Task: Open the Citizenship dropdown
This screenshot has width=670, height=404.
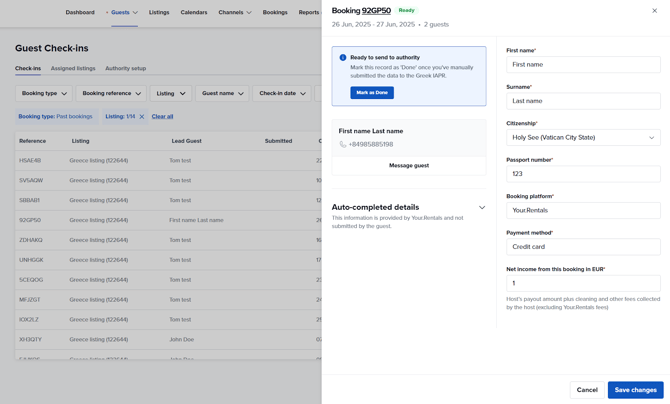Action: click(x=583, y=138)
